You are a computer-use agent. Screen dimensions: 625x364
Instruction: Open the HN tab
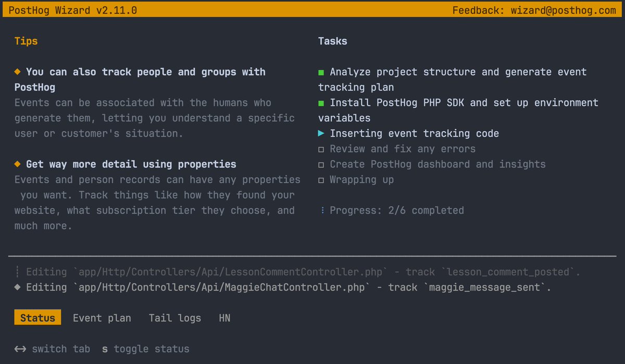pos(224,318)
